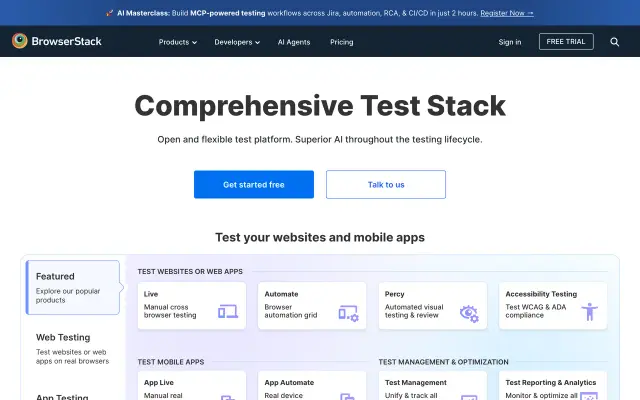
Task: Open the search magnifier icon
Action: coord(614,42)
